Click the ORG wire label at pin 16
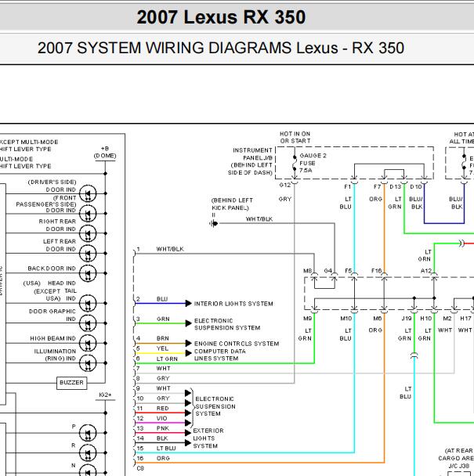Image resolution: width=474 pixels, height=476 pixels. pos(163,459)
